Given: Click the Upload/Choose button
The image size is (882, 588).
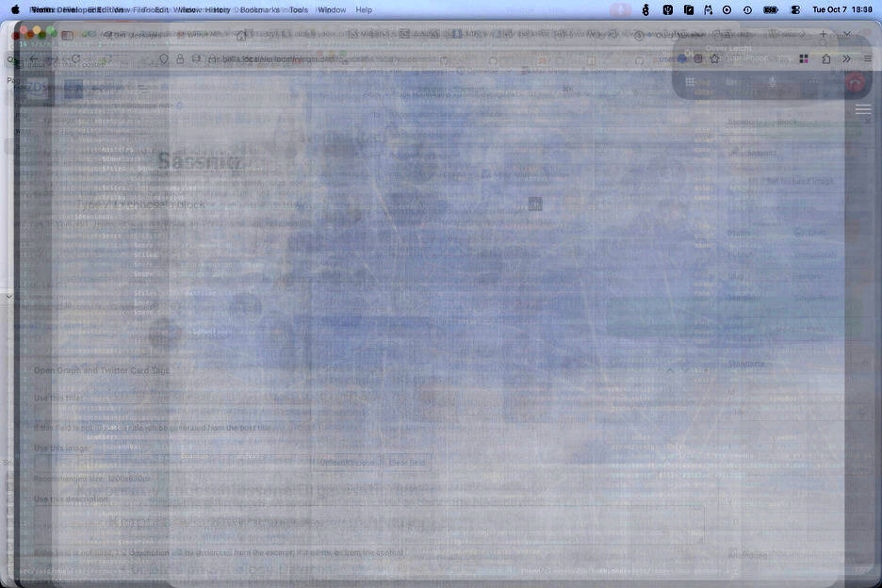Looking at the screenshot, I should (346, 463).
